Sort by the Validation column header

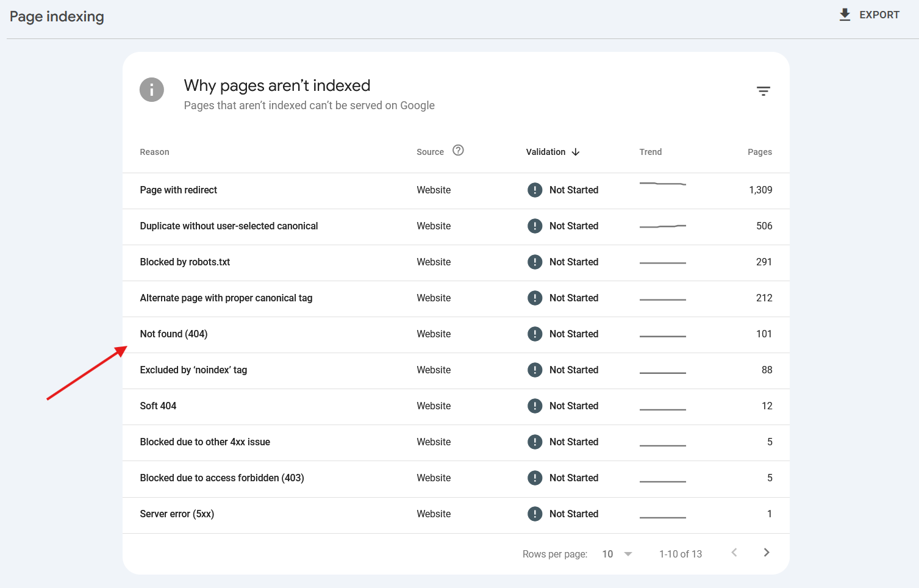click(545, 152)
